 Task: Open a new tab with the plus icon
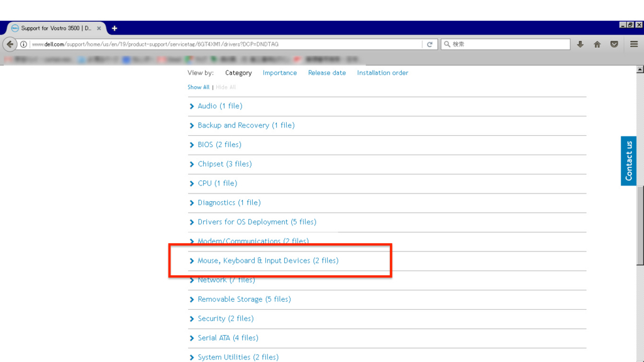click(114, 28)
